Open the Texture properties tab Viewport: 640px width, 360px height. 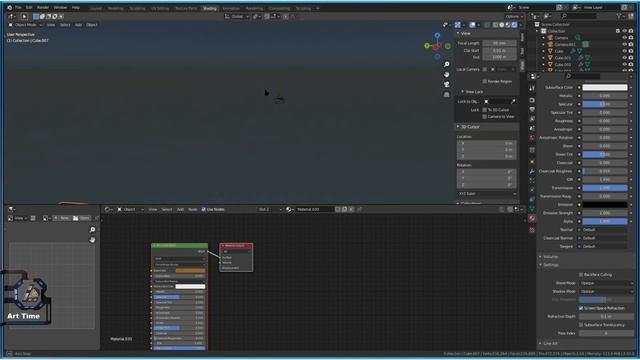[532, 230]
